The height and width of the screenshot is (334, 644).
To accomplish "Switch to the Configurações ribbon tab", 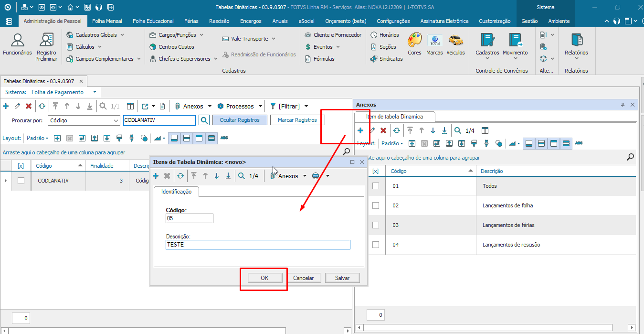I will [x=393, y=21].
